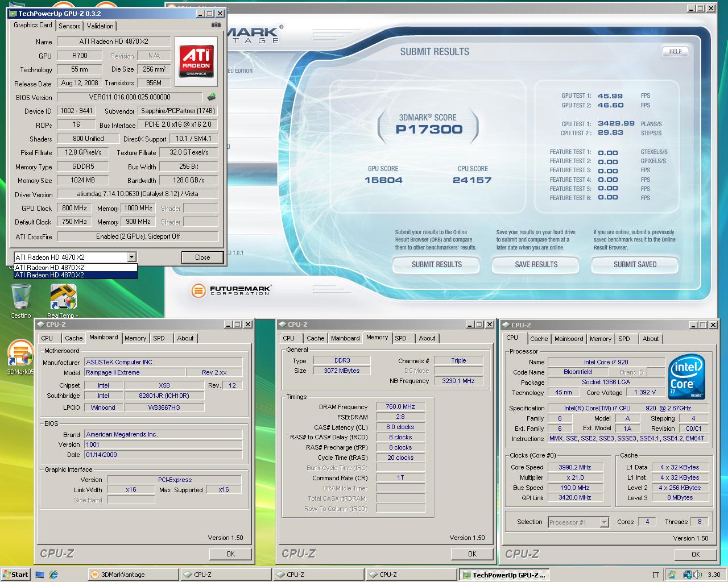Open the Mainboard tab in CPU-Z processor window
Screen dimensions: 728x582
(569, 339)
